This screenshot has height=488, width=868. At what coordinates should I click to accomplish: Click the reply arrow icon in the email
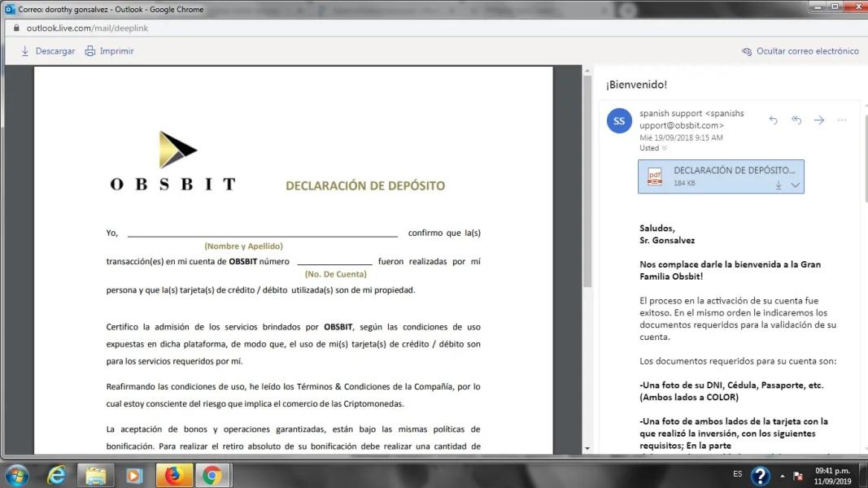(x=773, y=120)
